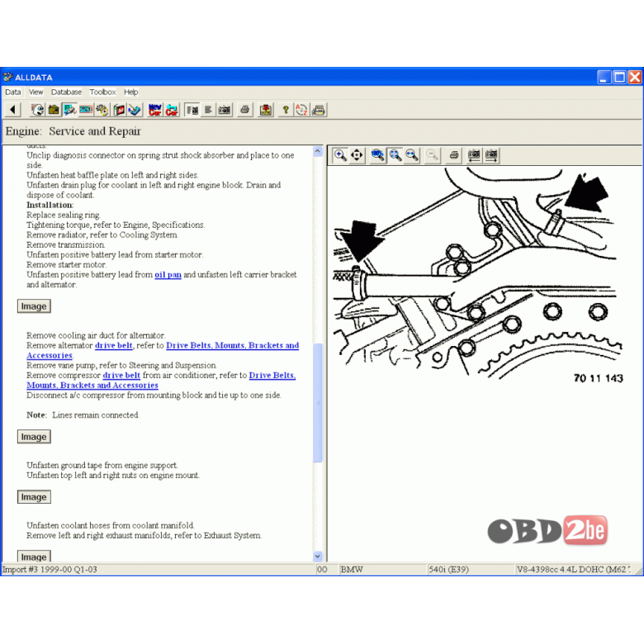Set image zoom to 100% magnifier
This screenshot has height=644, width=644.
(x=378, y=155)
